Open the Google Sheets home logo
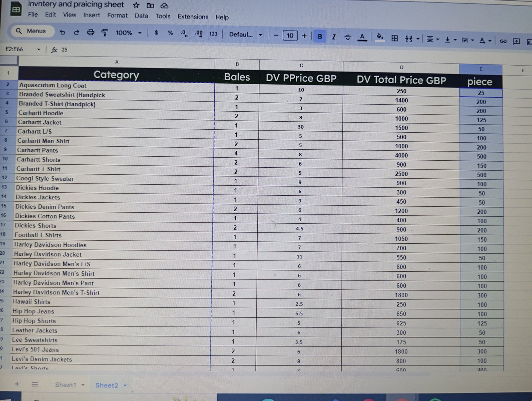 16,10
